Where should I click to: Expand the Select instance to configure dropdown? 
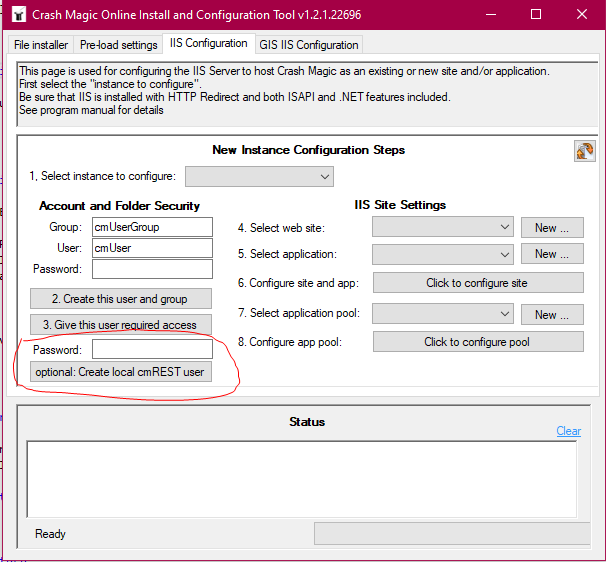click(x=259, y=177)
